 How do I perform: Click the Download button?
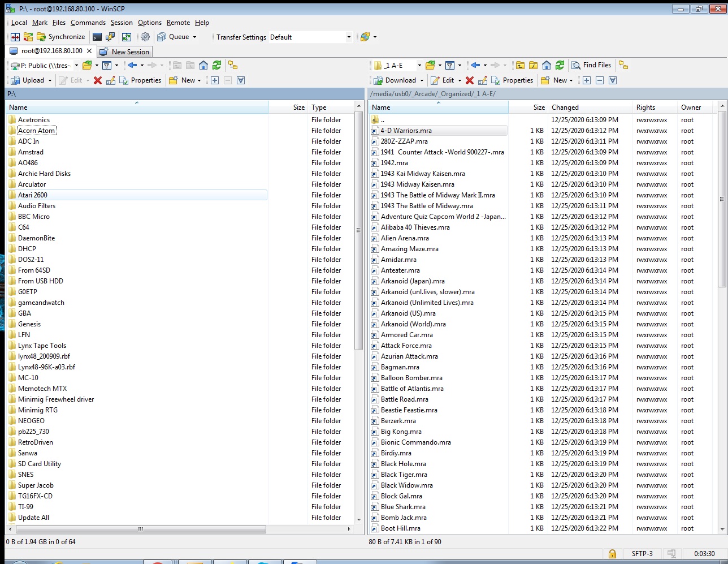(x=395, y=80)
